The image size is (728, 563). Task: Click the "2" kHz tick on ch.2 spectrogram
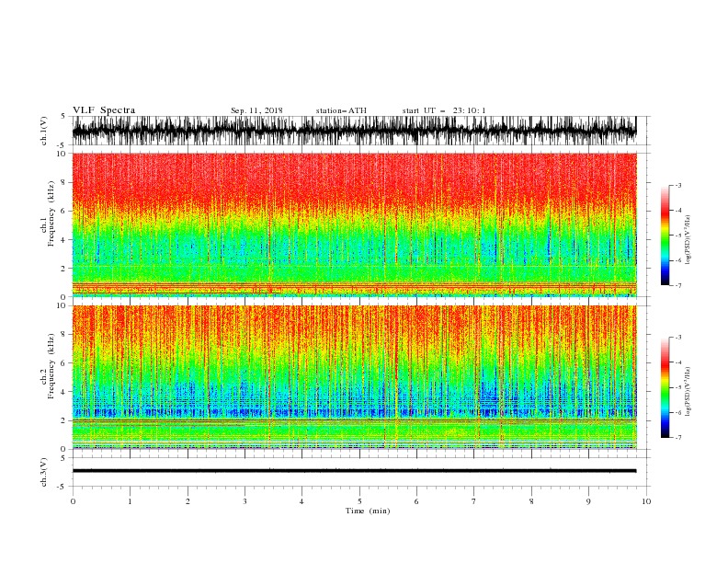coord(63,420)
